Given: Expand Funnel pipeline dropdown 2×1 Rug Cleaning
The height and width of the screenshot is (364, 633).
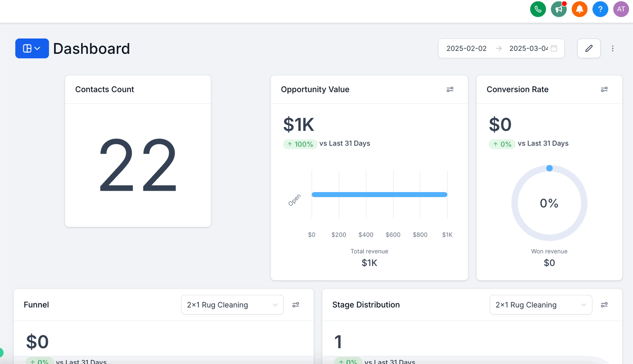Looking at the screenshot, I should pos(232,305).
